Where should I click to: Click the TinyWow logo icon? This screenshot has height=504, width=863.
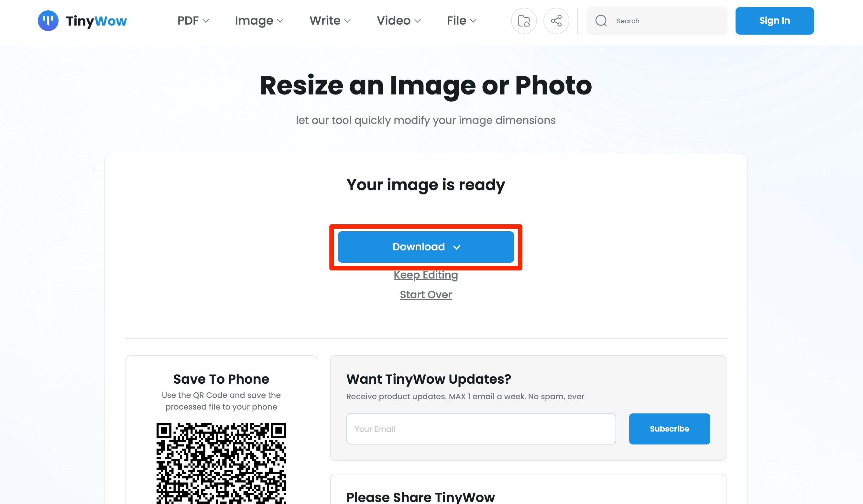pyautogui.click(x=48, y=21)
